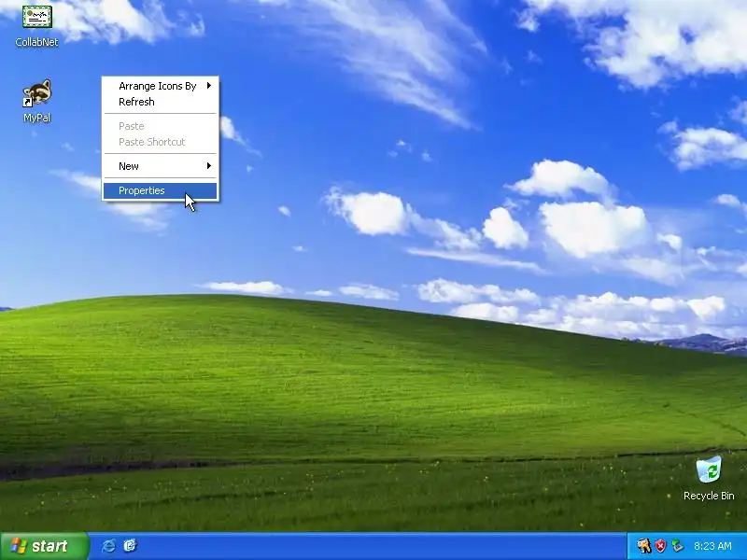Open the CollabNet desktop icon
Screen dimensions: 747x560
(x=36, y=17)
